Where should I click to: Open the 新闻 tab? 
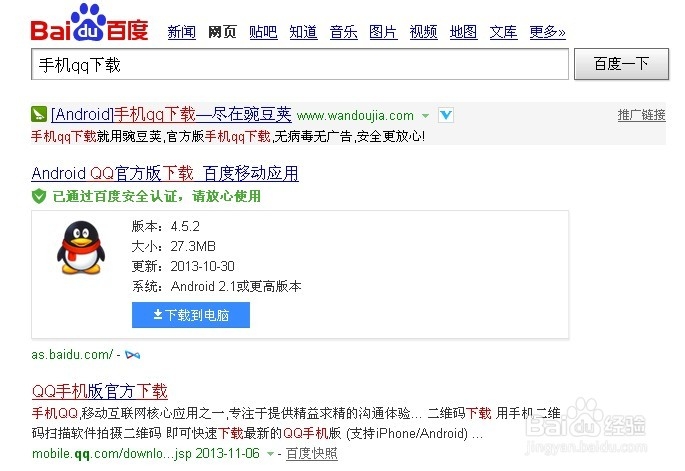(x=181, y=32)
